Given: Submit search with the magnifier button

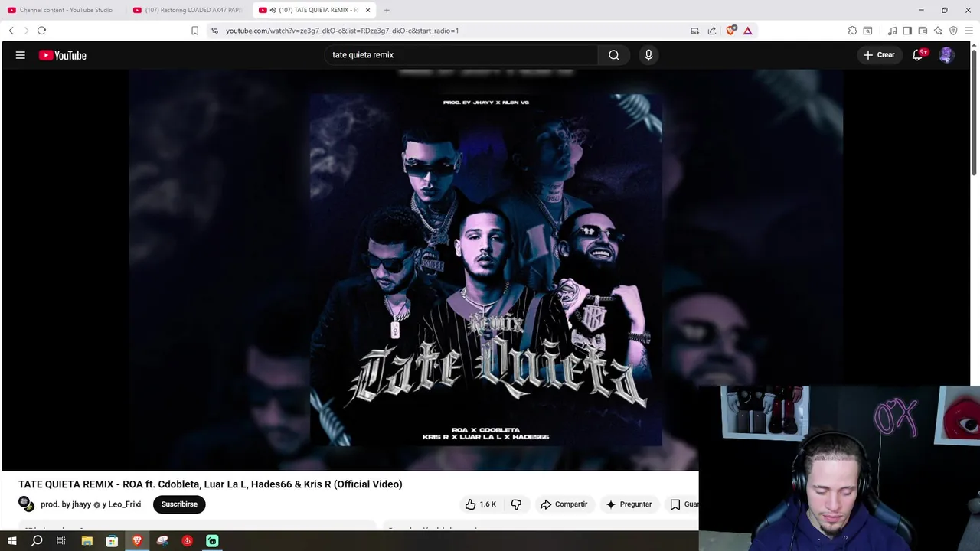Looking at the screenshot, I should [x=614, y=55].
